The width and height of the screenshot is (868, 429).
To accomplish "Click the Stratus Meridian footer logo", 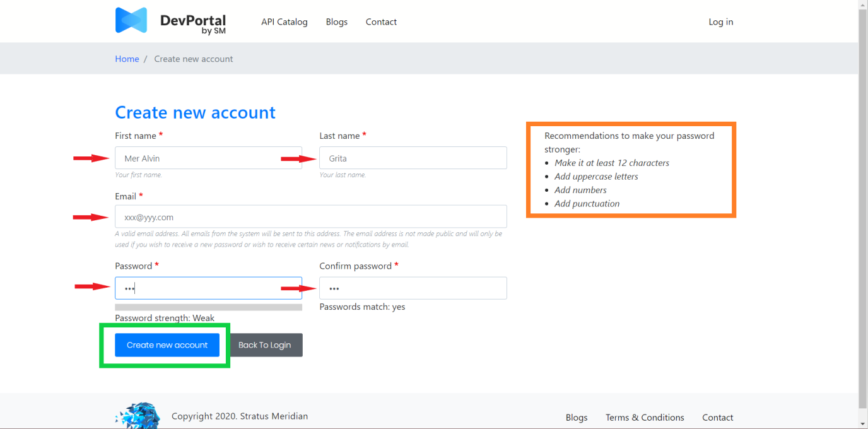I will pyautogui.click(x=138, y=415).
